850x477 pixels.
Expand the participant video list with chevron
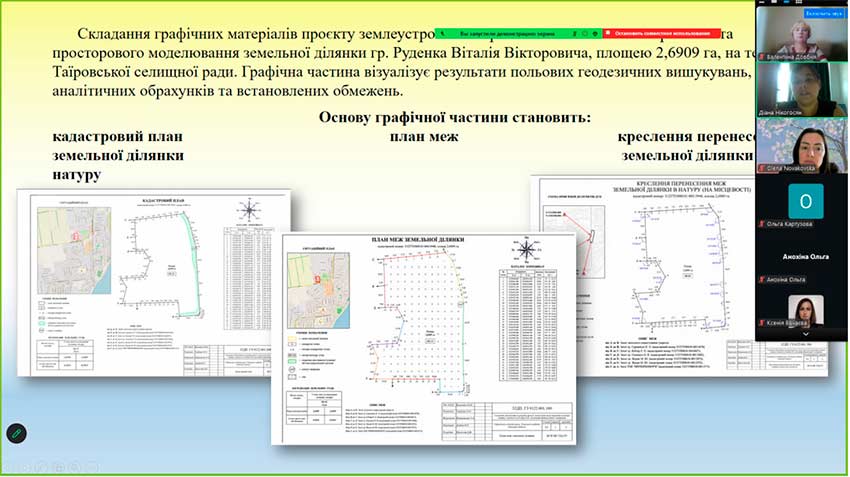click(x=806, y=334)
